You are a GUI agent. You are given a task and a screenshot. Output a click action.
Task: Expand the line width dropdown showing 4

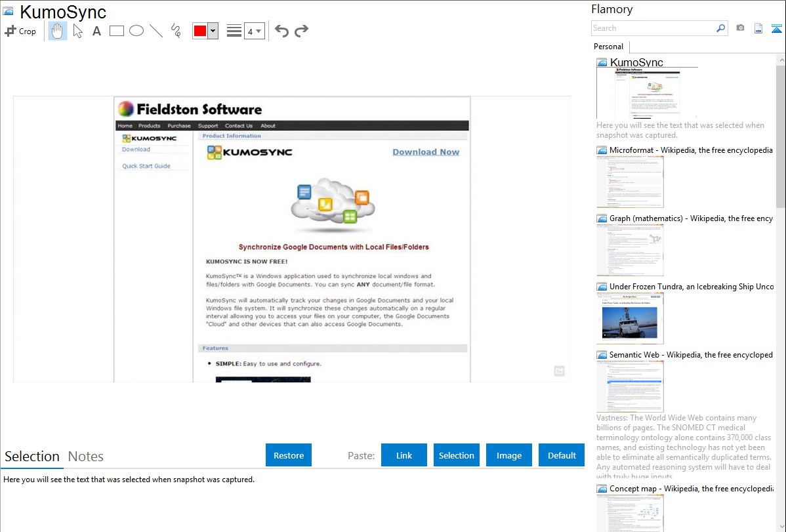(254, 31)
